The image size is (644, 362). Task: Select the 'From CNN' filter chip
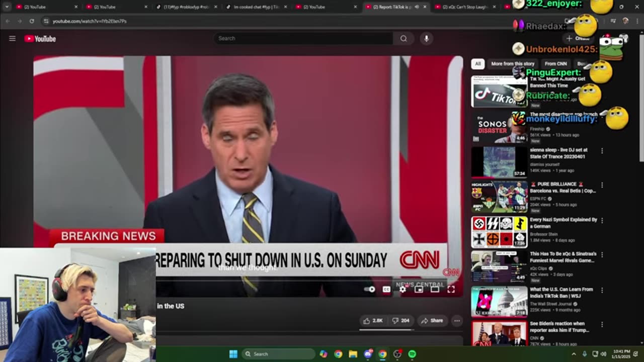pyautogui.click(x=556, y=64)
